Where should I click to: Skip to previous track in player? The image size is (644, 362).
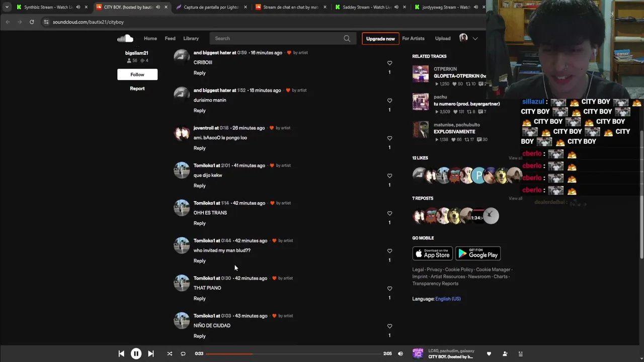[121, 354]
